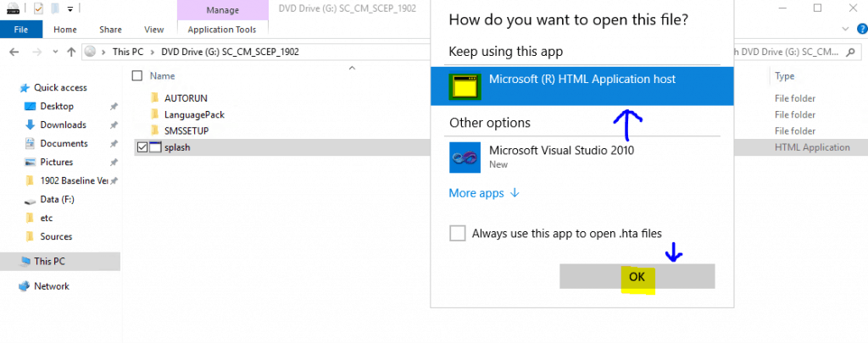Confirm the dialog with OK
This screenshot has height=343, width=868.
coord(637,276)
